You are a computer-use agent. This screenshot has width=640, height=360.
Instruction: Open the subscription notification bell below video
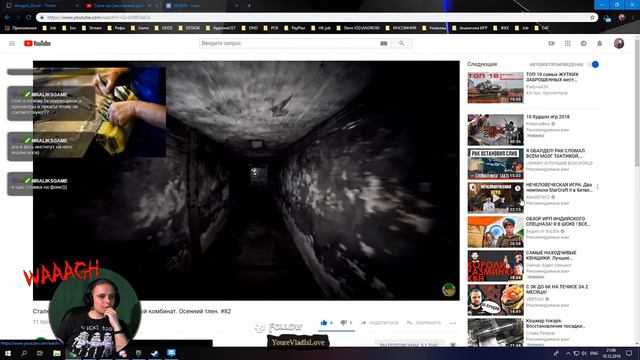coord(453,344)
